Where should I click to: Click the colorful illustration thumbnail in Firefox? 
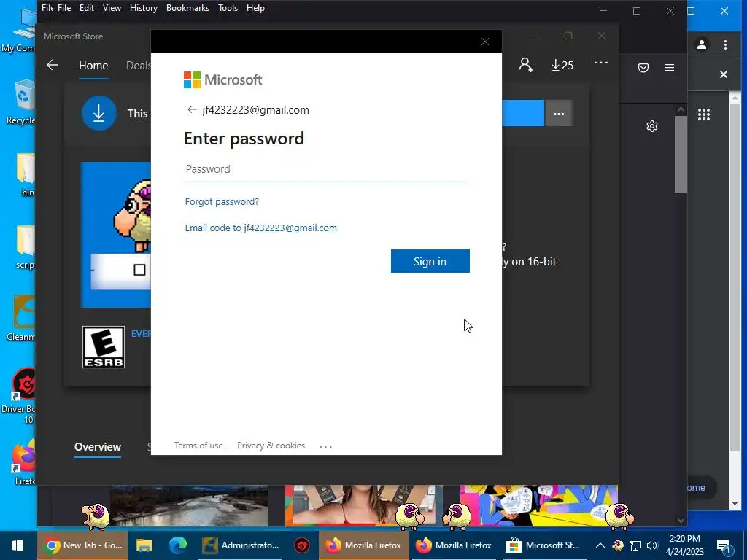click(x=538, y=505)
